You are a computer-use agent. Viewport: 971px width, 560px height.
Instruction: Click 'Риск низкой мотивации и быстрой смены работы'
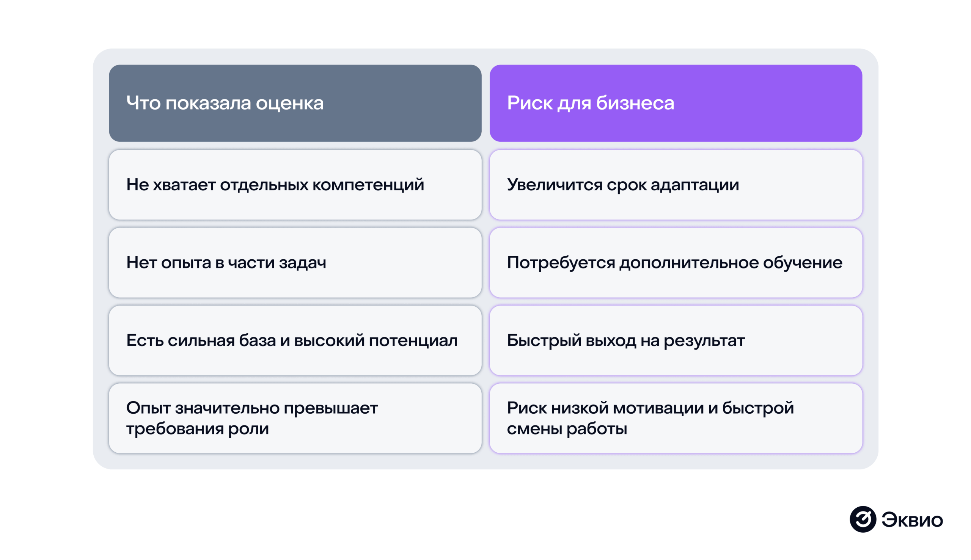tap(676, 418)
